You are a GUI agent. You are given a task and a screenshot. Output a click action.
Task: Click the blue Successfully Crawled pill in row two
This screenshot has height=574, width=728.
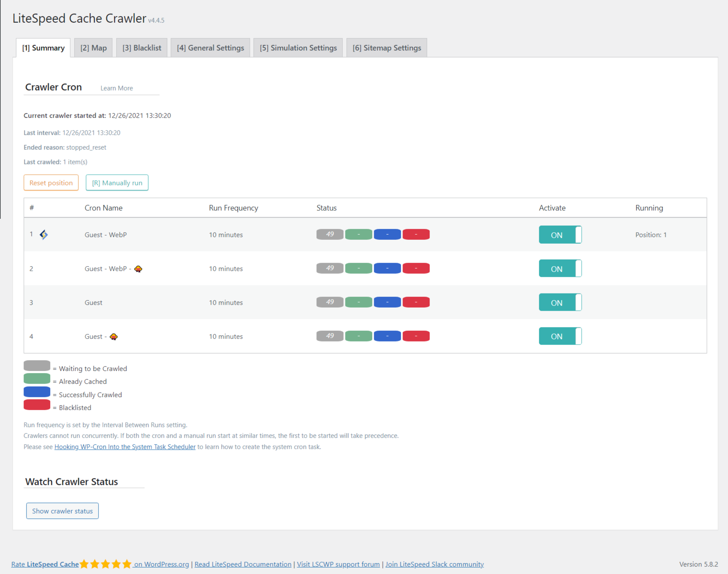pyautogui.click(x=387, y=268)
